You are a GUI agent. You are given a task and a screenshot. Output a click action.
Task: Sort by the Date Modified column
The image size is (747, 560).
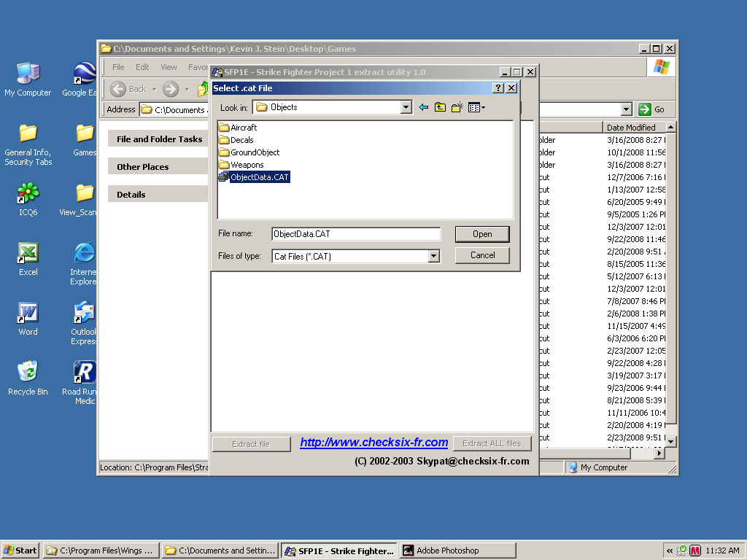633,127
